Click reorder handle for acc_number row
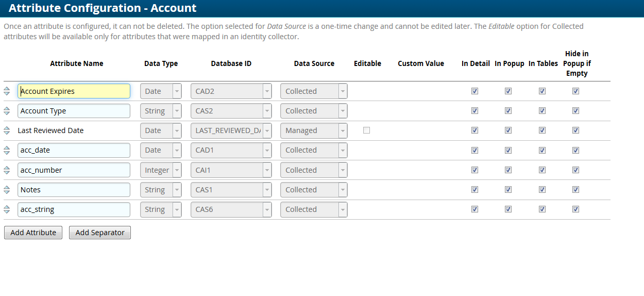This screenshot has width=644, height=296. coord(7,170)
